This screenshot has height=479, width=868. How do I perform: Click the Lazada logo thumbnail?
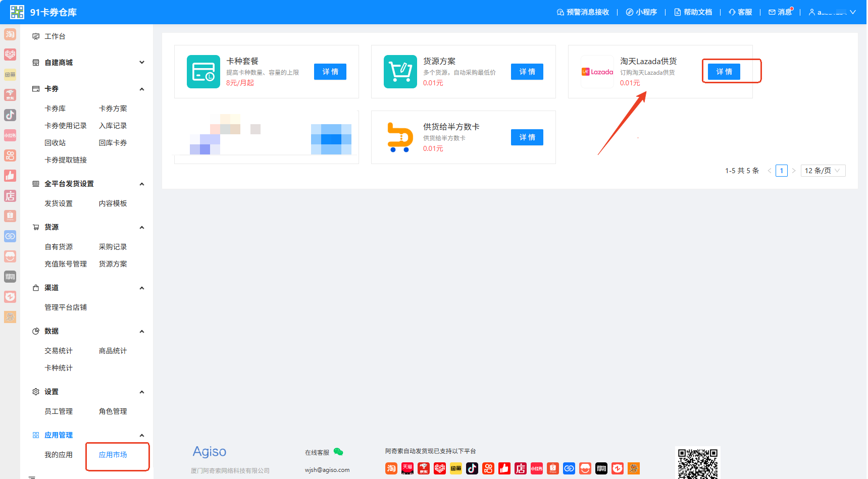pos(597,72)
